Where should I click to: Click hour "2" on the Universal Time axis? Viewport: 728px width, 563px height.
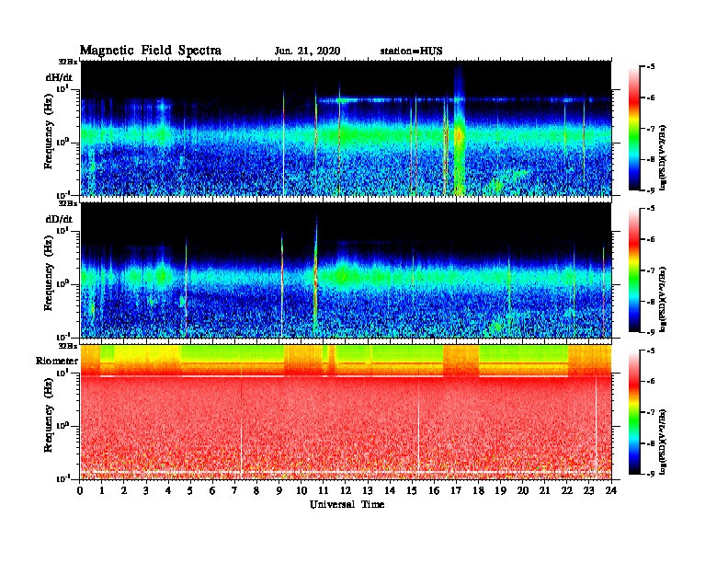point(124,490)
